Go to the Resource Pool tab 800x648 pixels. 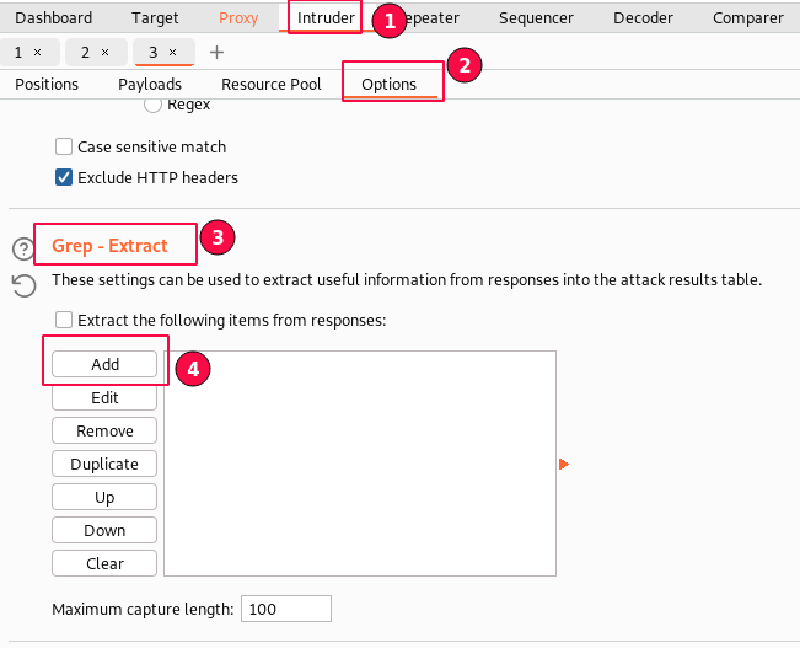pos(271,84)
